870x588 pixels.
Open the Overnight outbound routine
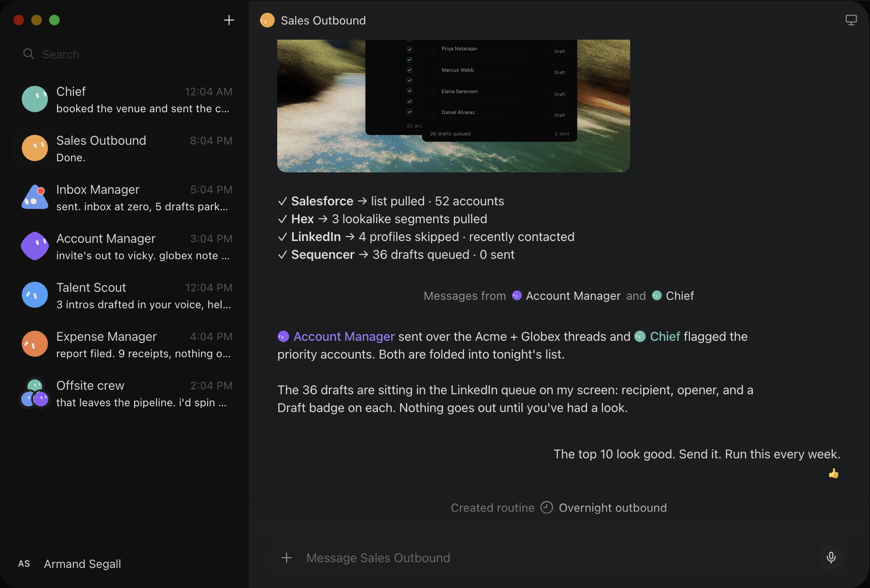(613, 508)
